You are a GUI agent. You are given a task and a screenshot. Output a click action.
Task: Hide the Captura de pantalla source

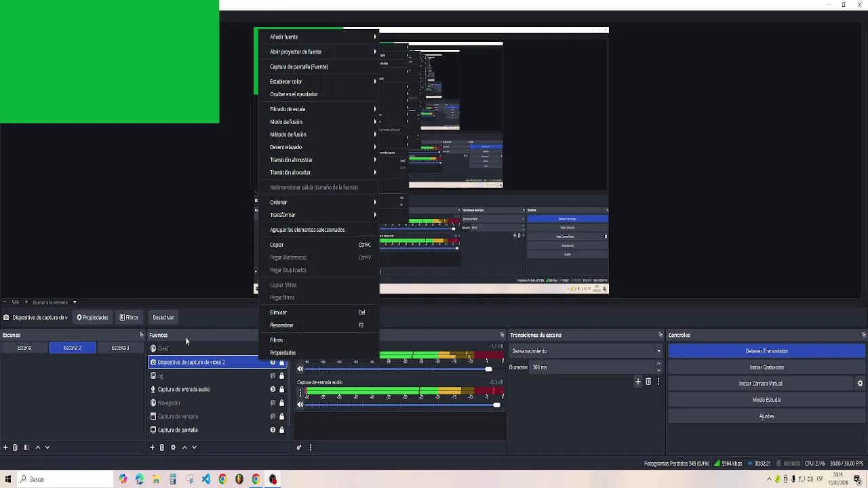pyautogui.click(x=273, y=430)
